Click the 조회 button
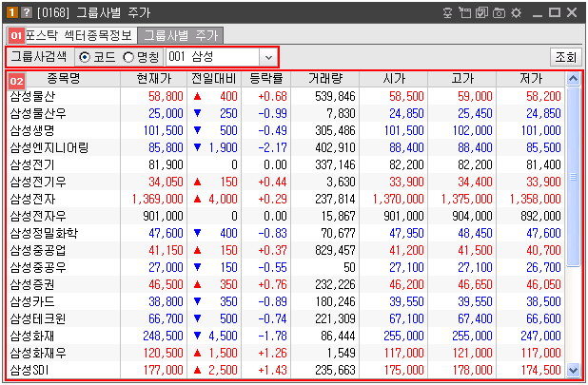588x385 pixels. (565, 57)
